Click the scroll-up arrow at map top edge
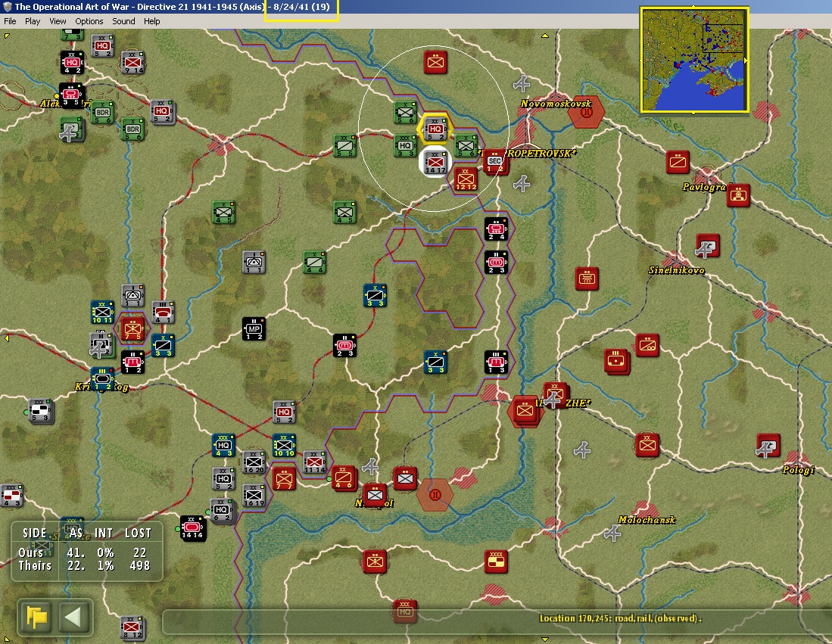Screen dimensions: 832x644 (545, 36)
